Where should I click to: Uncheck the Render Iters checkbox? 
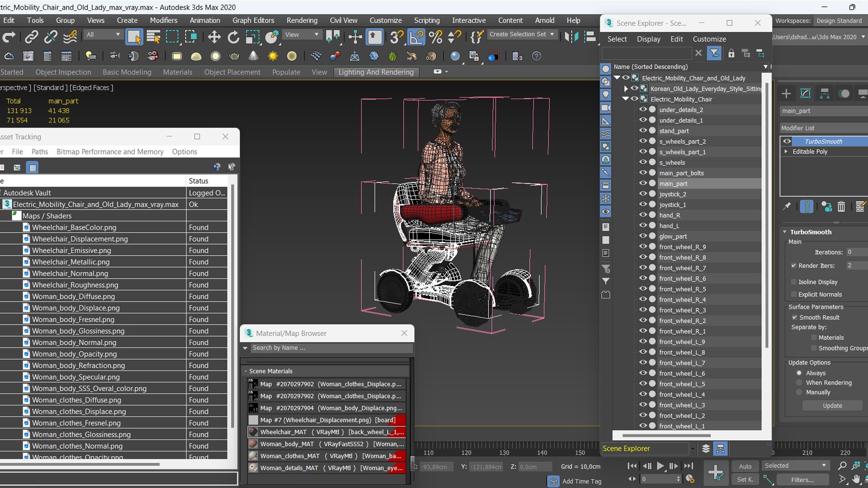pos(793,266)
